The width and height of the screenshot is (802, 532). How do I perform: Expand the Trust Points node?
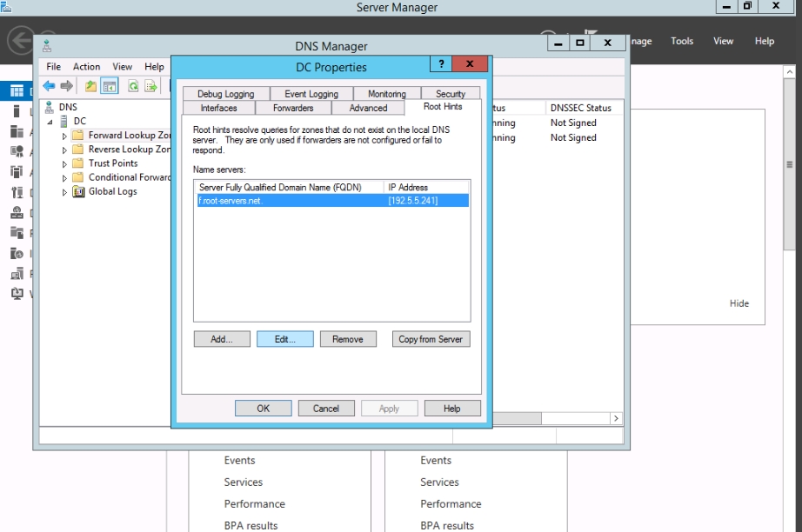(x=64, y=164)
